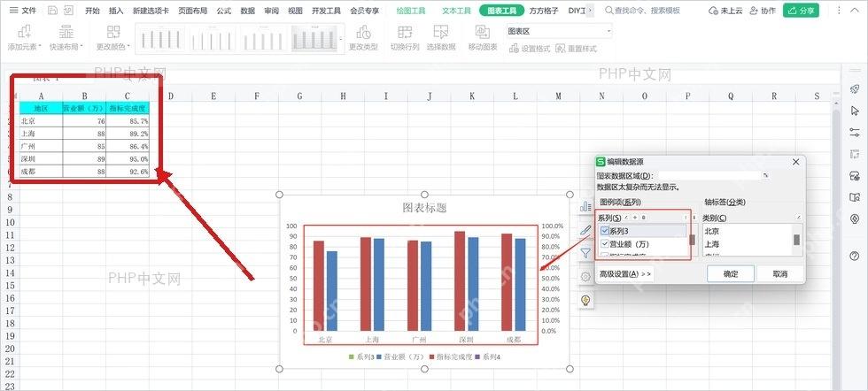Move series up arrow icon

point(686,218)
